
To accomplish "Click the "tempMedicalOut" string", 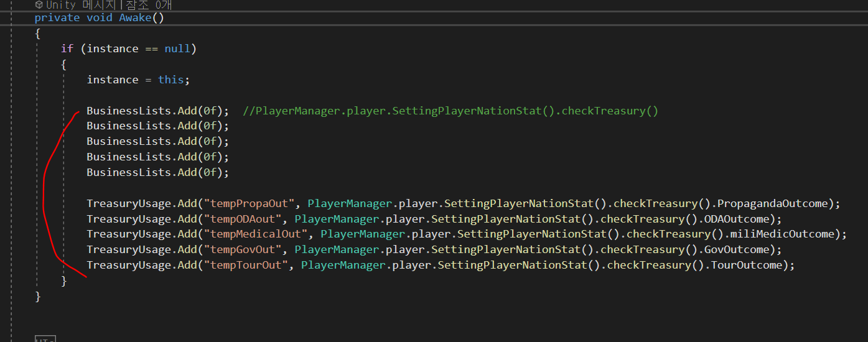I will click(256, 234).
